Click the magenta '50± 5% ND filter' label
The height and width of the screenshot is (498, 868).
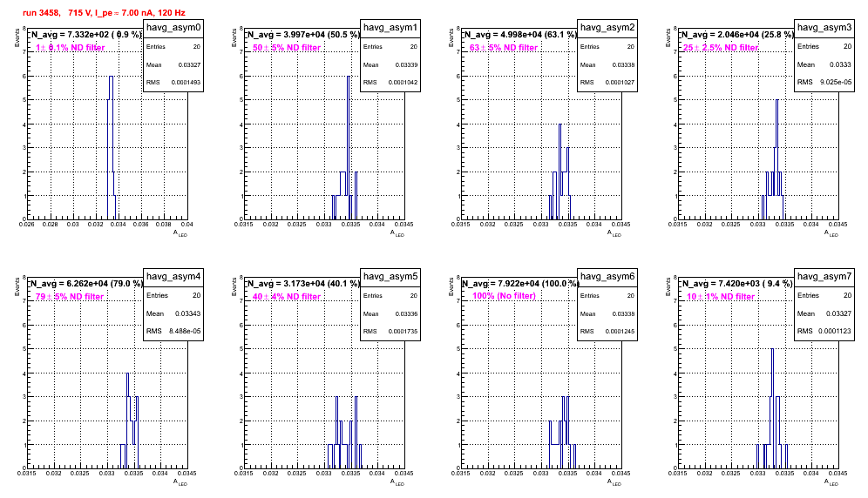pos(287,48)
